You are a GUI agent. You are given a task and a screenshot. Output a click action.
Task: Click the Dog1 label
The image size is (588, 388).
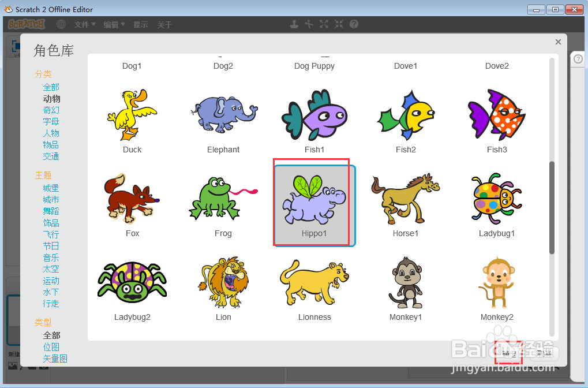click(x=132, y=66)
